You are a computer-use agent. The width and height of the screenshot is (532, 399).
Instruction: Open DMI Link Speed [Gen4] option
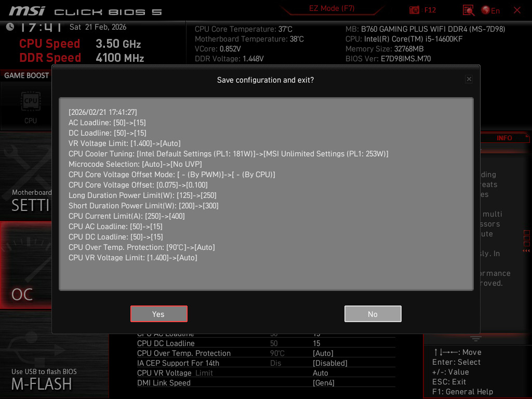(266, 383)
